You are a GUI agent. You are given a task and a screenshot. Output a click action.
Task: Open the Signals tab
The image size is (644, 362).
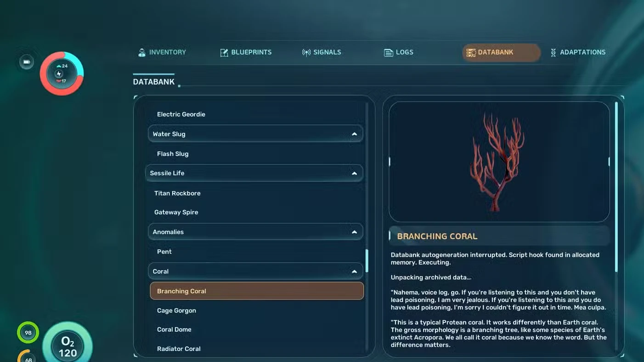322,52
